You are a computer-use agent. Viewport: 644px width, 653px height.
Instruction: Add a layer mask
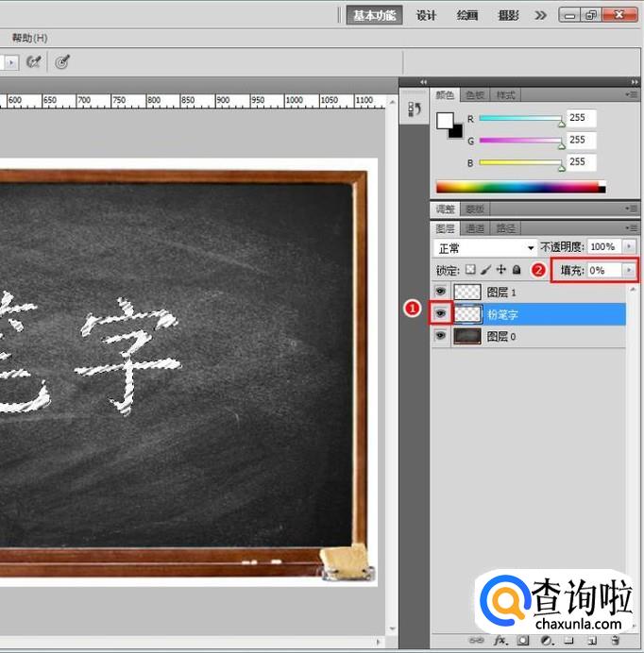(x=523, y=640)
